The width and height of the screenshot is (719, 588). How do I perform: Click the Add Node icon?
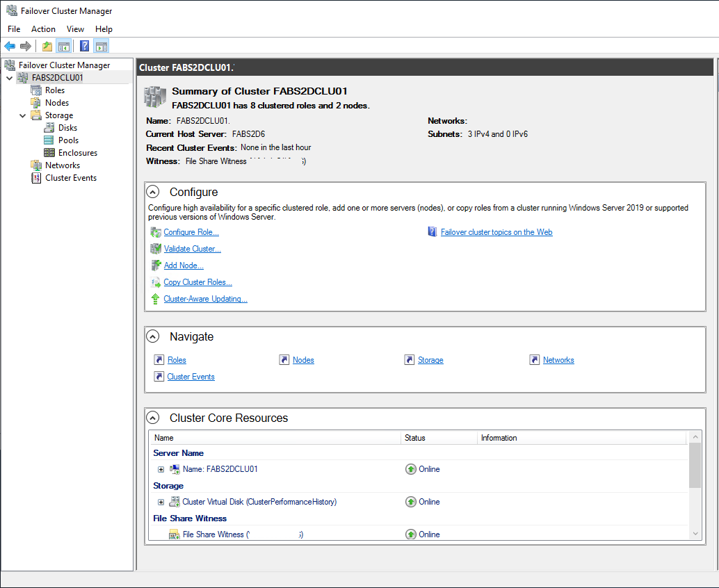(x=156, y=266)
